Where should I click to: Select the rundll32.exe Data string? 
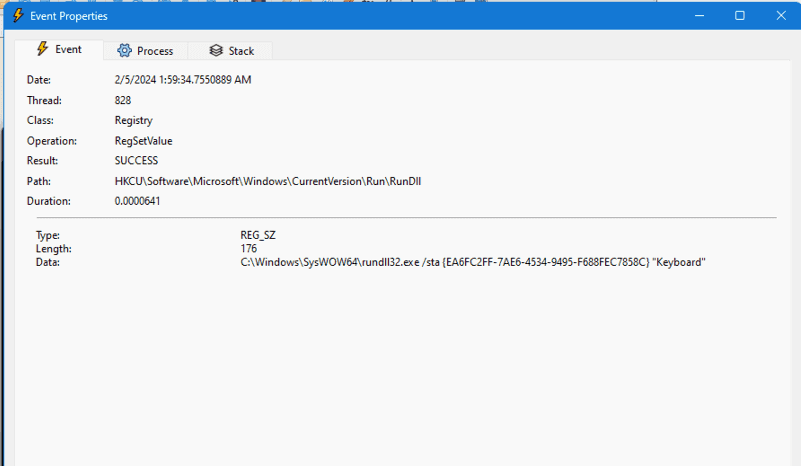coord(473,262)
